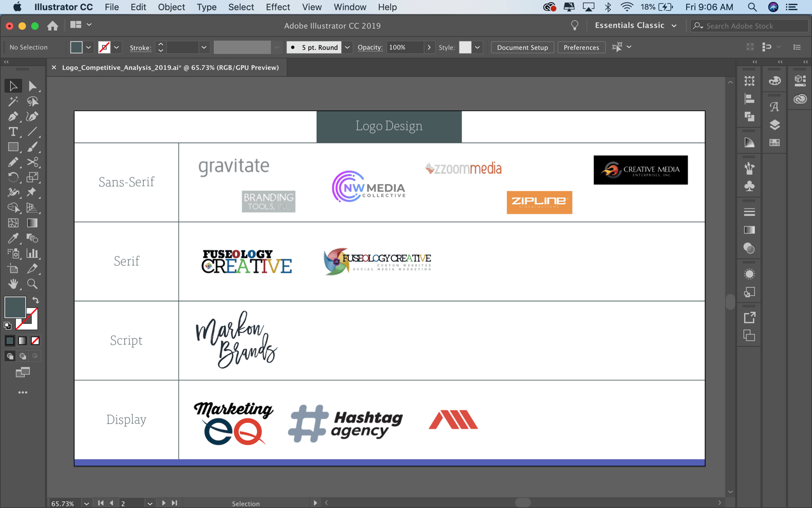Go to previous artboard
The width and height of the screenshot is (812, 508).
112,503
